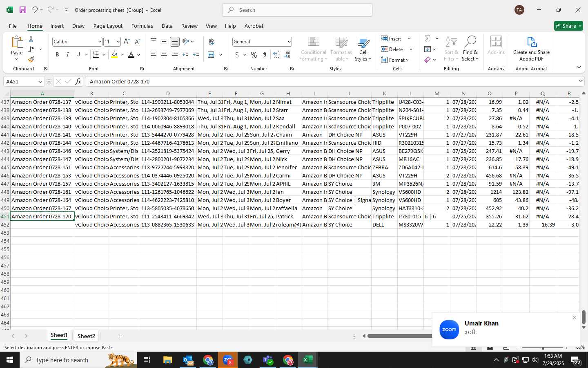Select Bottom Align icon
The image size is (588, 368).
coord(175,42)
